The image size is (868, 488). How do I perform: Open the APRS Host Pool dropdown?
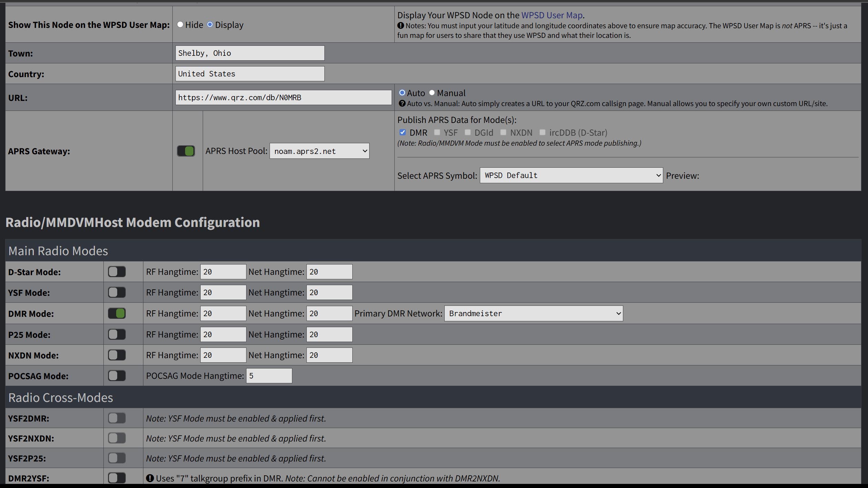[x=319, y=151]
